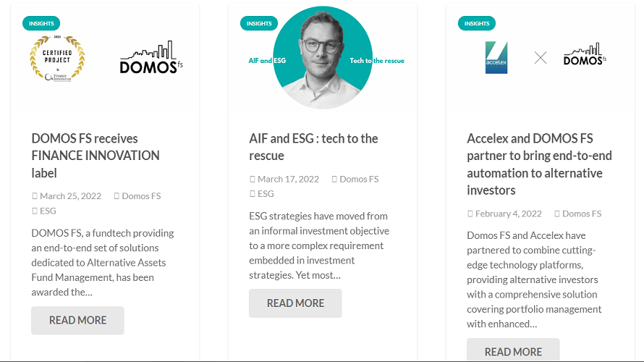
Task: Click the DOMOS logo in the Accelex partnership banner
Action: [585, 55]
